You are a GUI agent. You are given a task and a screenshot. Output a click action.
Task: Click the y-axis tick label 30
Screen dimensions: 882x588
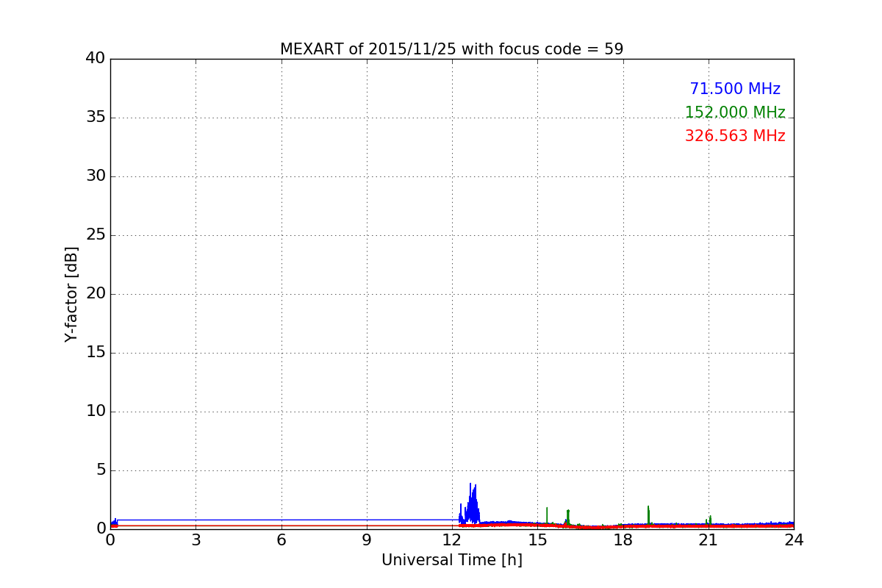[96, 176]
